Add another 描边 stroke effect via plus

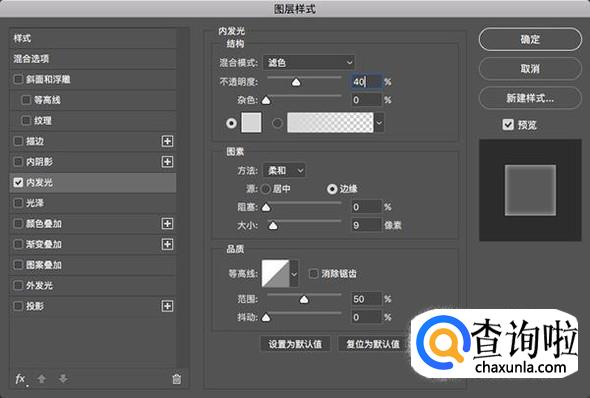click(x=167, y=141)
